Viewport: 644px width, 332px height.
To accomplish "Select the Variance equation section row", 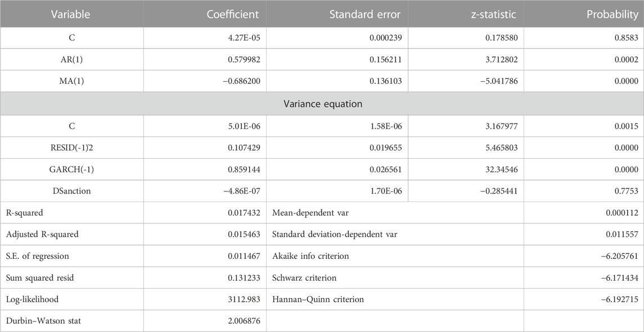I will point(322,104).
